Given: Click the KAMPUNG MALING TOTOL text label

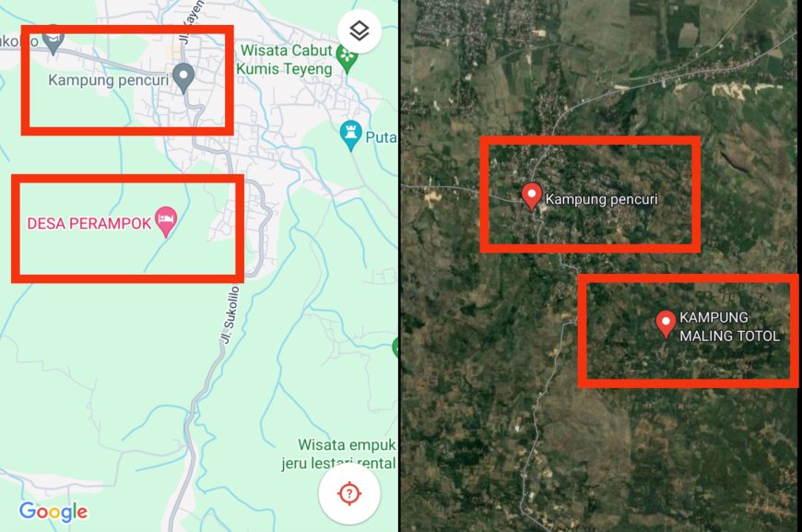Looking at the screenshot, I should pos(729,326).
